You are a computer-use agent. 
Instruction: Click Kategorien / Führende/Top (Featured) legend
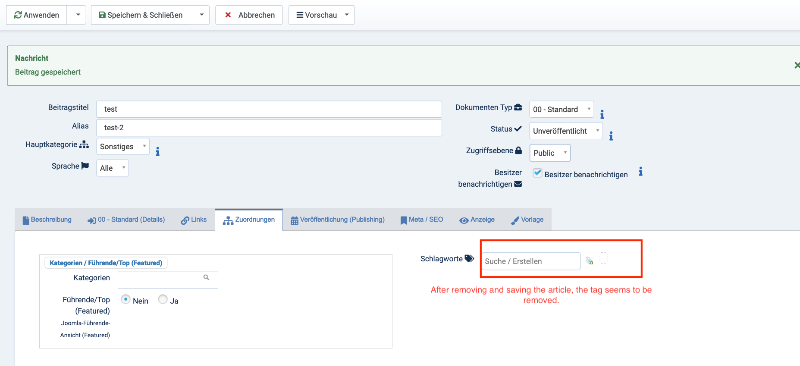coord(106,263)
